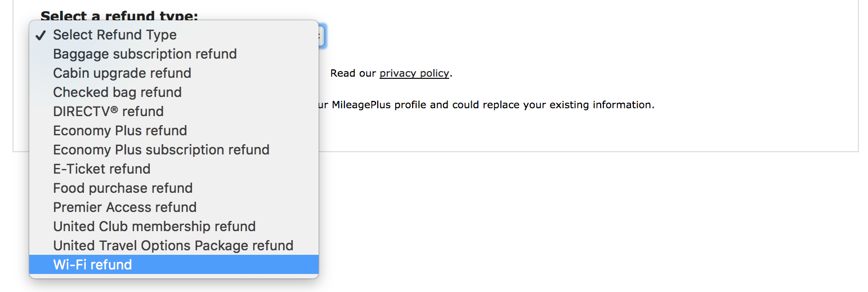Select Economy Plus subscription refund
The width and height of the screenshot is (868, 292).
pos(161,150)
